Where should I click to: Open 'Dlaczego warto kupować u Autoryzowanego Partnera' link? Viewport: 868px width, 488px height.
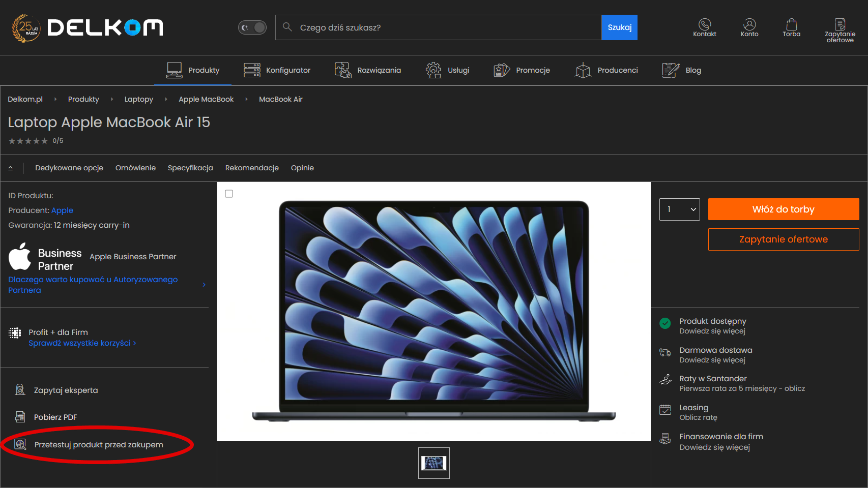tap(93, 285)
